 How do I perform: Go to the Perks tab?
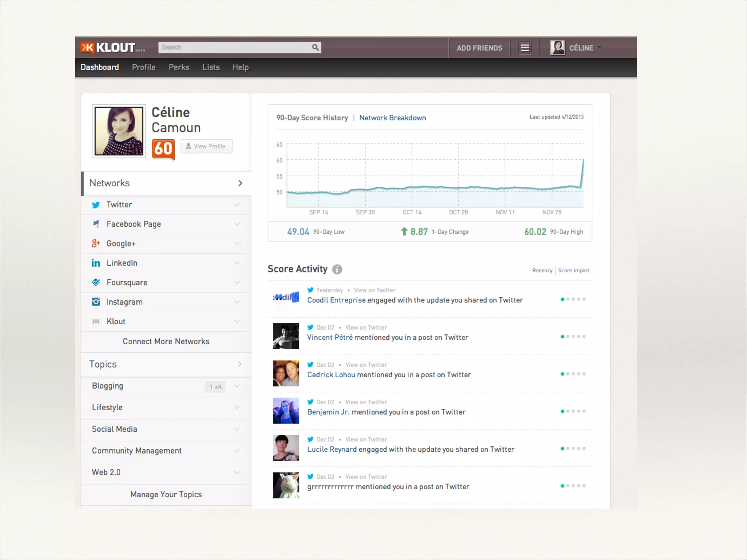179,67
